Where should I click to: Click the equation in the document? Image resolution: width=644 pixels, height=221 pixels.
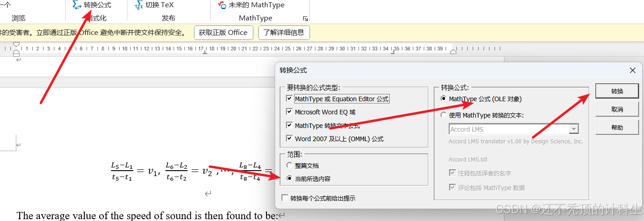coord(192,172)
